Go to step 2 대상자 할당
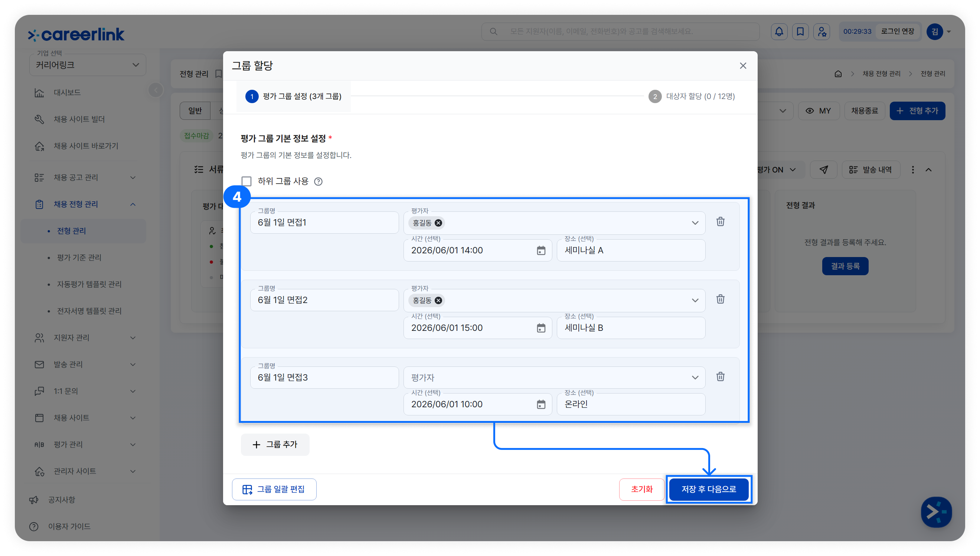 [x=692, y=96]
